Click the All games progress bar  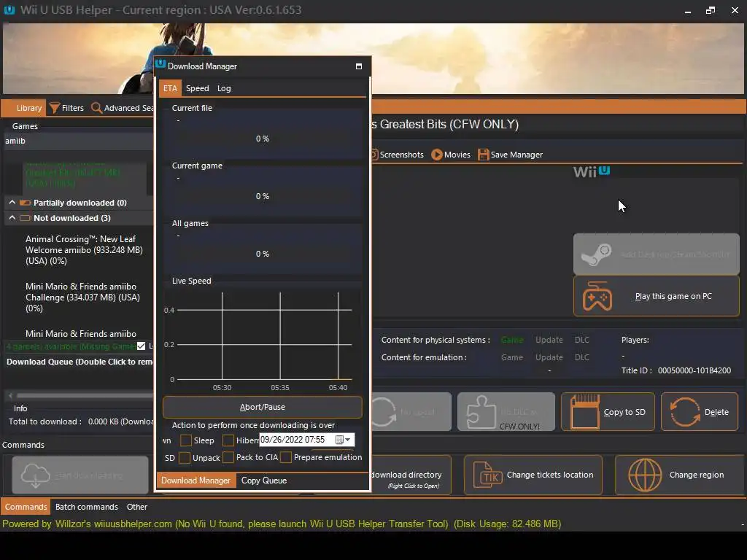tap(263, 254)
